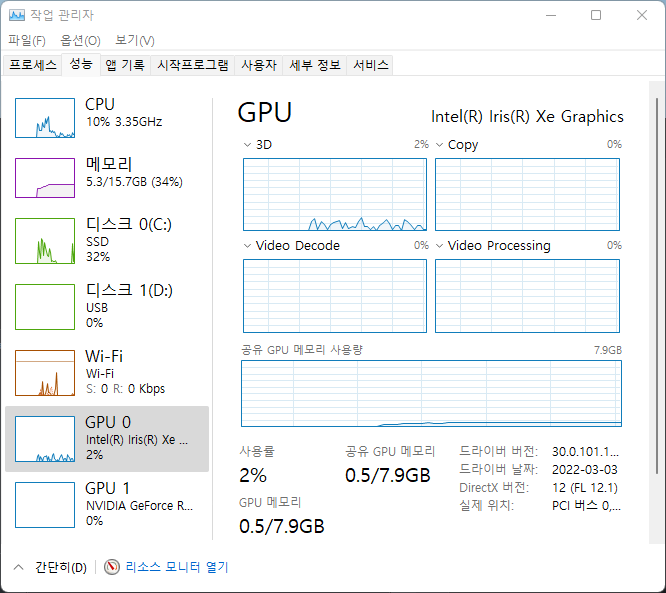This screenshot has height=593, width=666.
Task: Open the Video Processing engine dropdown
Action: 440,246
